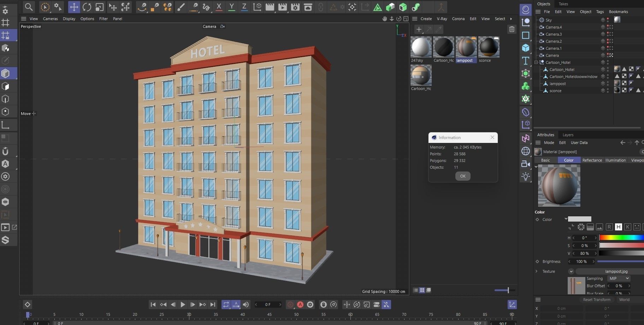Open the Object Manager hamburger menu

(538, 12)
